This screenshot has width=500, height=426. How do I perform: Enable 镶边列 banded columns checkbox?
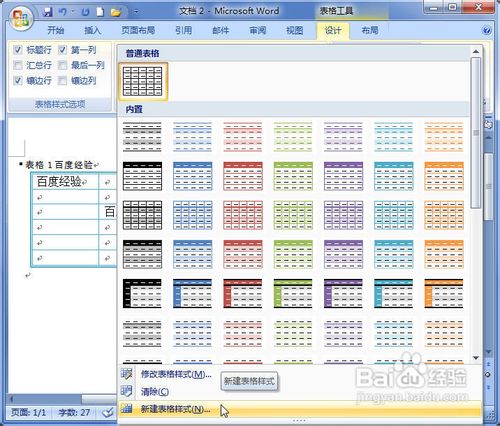pos(62,80)
